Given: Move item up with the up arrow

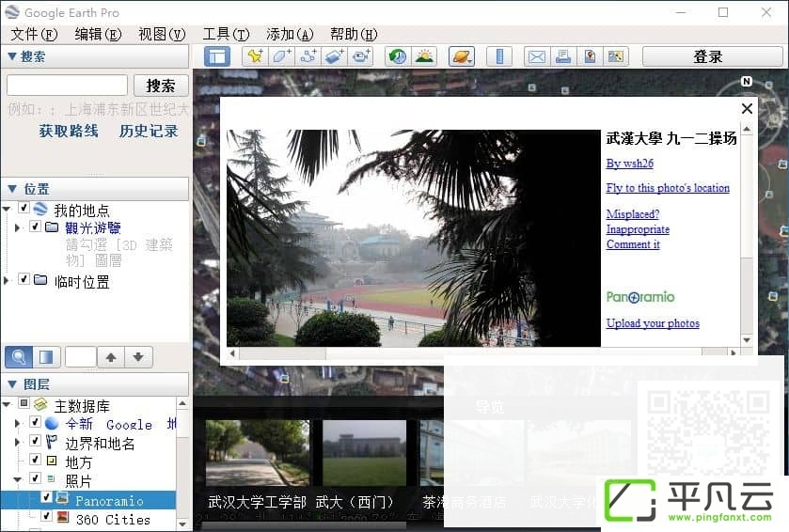Looking at the screenshot, I should pos(111,357).
